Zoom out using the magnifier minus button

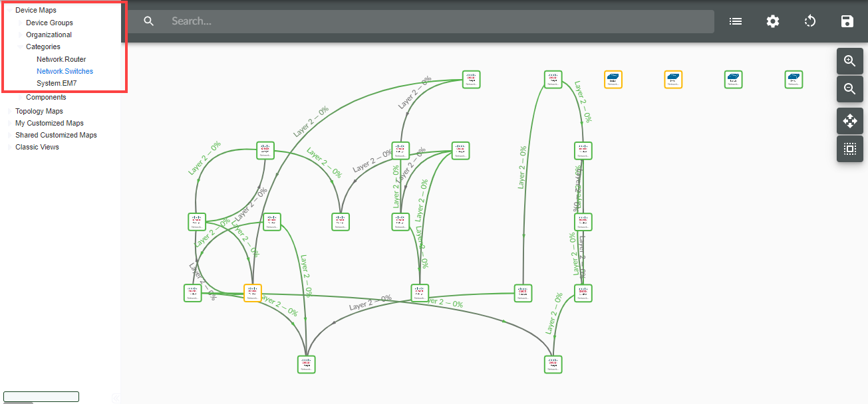(x=849, y=88)
